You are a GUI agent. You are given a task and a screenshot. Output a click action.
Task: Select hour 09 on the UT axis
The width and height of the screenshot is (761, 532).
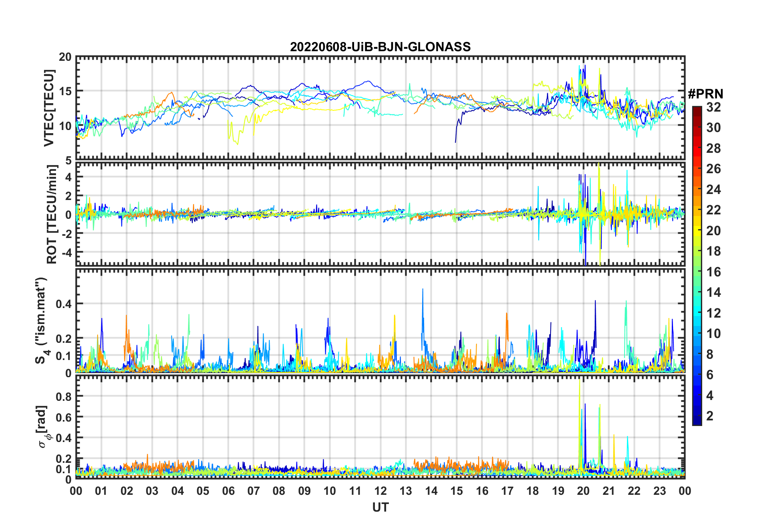[304, 491]
